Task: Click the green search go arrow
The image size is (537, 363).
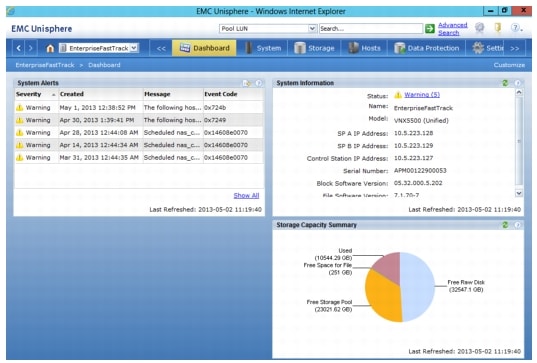Action: [x=429, y=28]
